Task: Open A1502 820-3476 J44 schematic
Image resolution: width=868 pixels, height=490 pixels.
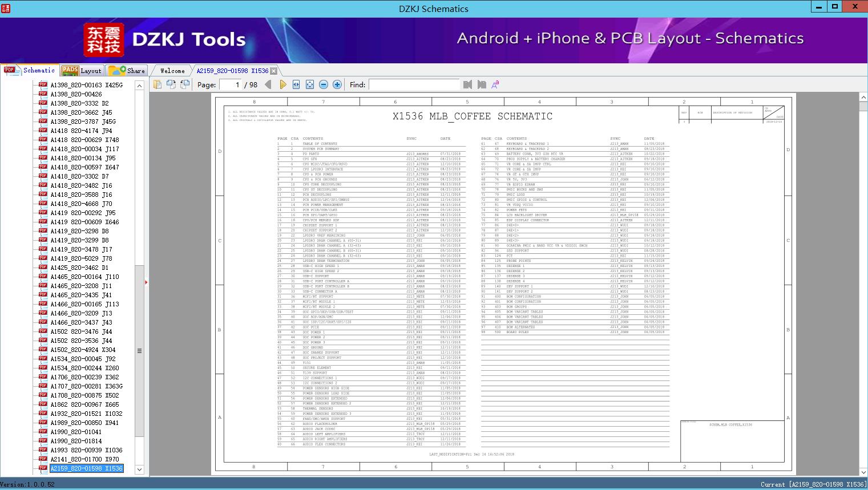Action: pos(81,331)
